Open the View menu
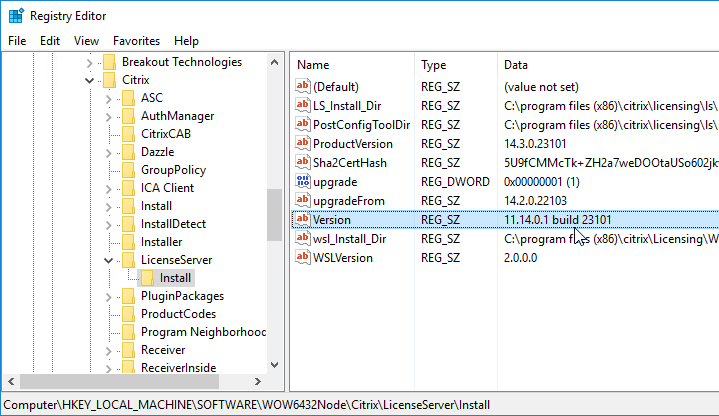 point(86,41)
